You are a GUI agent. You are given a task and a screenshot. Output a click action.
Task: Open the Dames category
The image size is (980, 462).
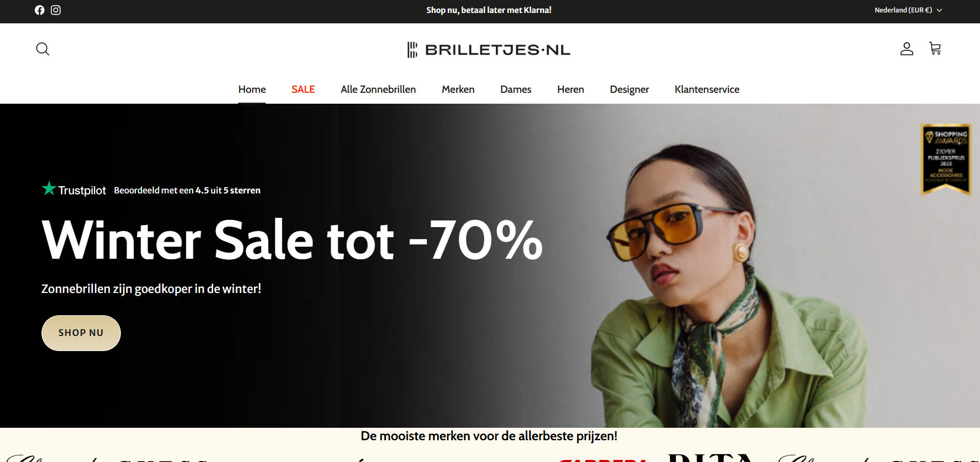516,89
